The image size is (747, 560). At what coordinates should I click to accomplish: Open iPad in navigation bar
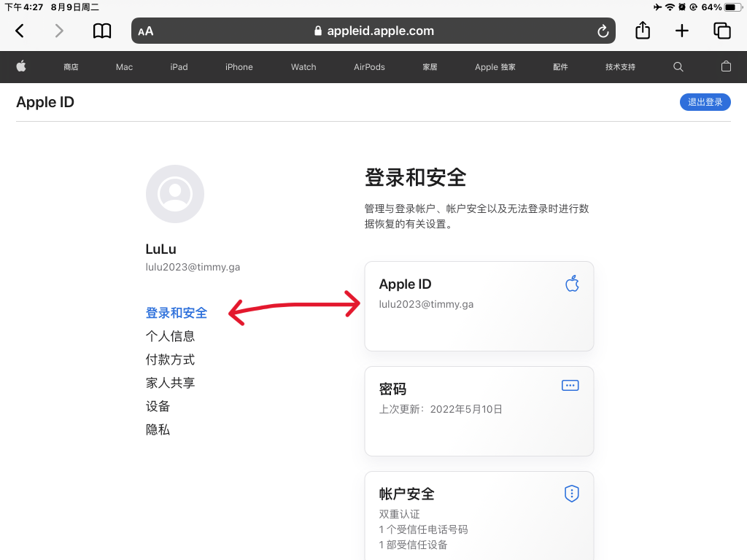(x=179, y=67)
